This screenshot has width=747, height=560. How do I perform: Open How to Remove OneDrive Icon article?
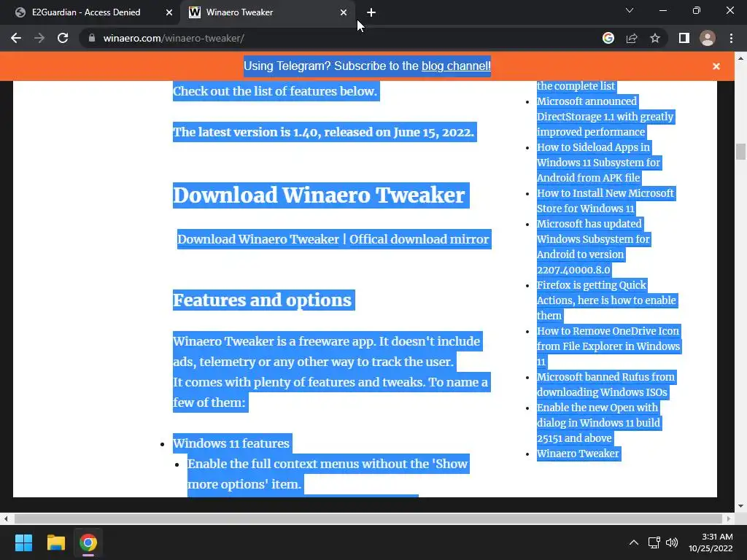click(608, 346)
